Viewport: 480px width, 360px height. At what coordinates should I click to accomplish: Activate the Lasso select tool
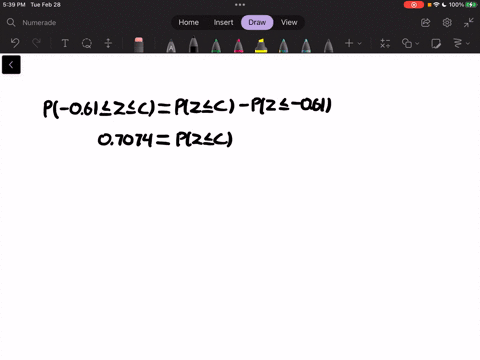(x=87, y=43)
